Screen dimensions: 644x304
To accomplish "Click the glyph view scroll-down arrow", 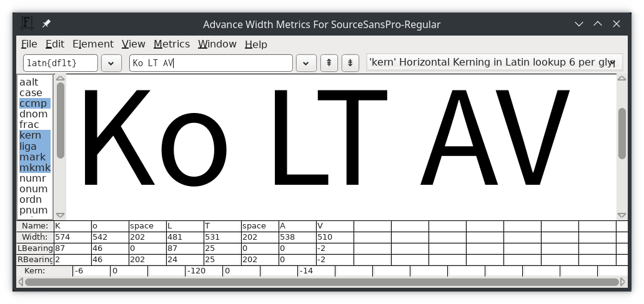I will coord(622,215).
